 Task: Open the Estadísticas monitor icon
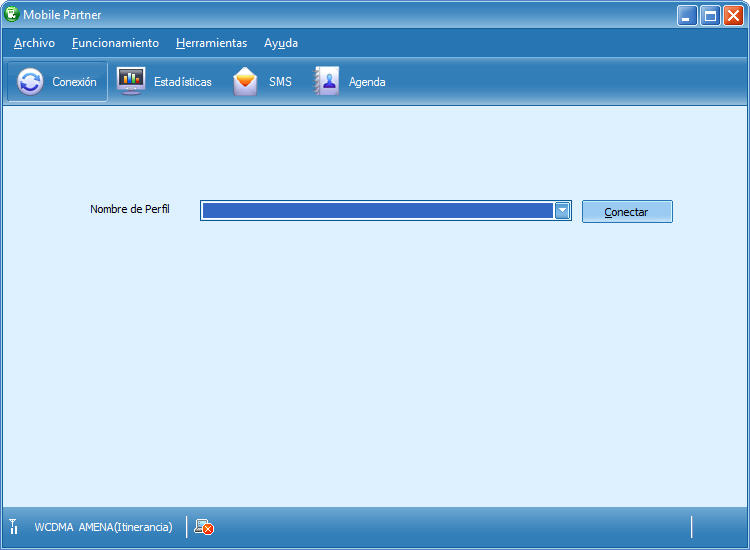(x=131, y=81)
